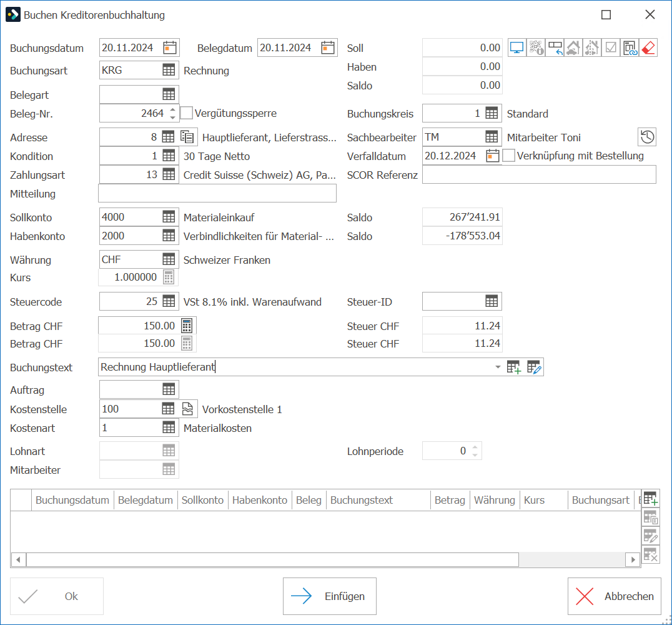Click the address details icon beside Adresse

tap(187, 137)
